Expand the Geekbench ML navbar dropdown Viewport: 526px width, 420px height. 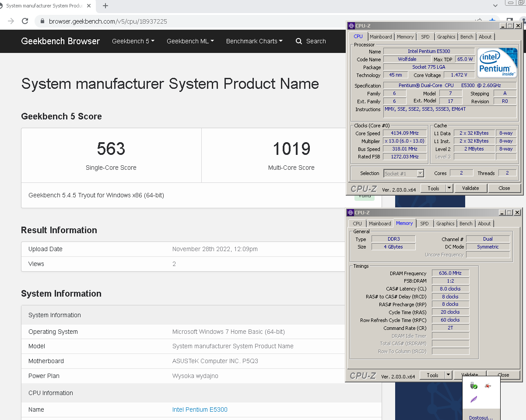[190, 41]
